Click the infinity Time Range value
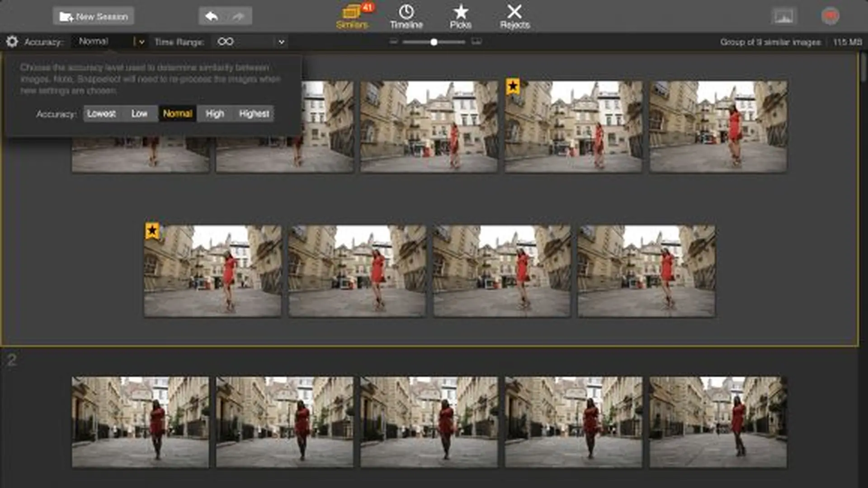This screenshot has height=488, width=868. (x=225, y=42)
